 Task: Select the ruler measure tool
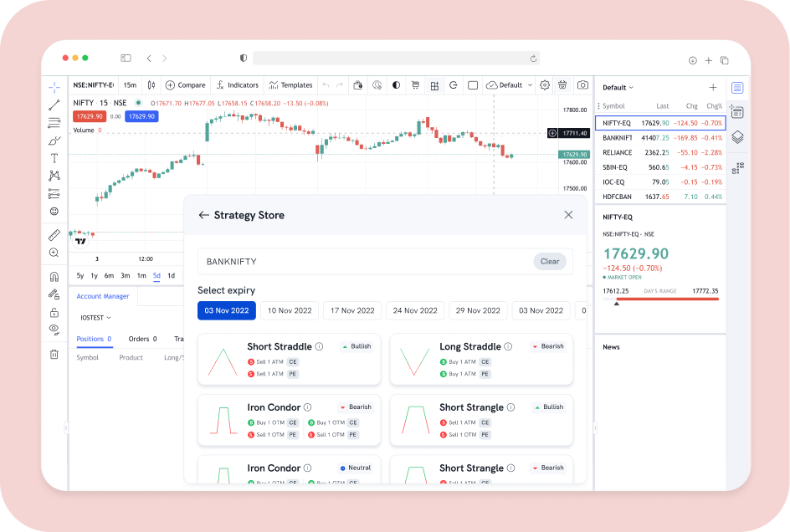[54, 235]
